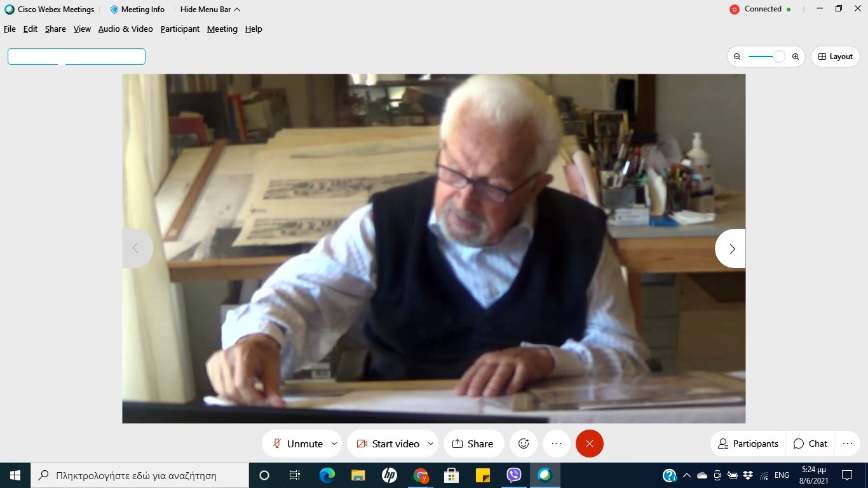868x488 pixels.
Task: Go to the next video page arrow
Action: (731, 248)
